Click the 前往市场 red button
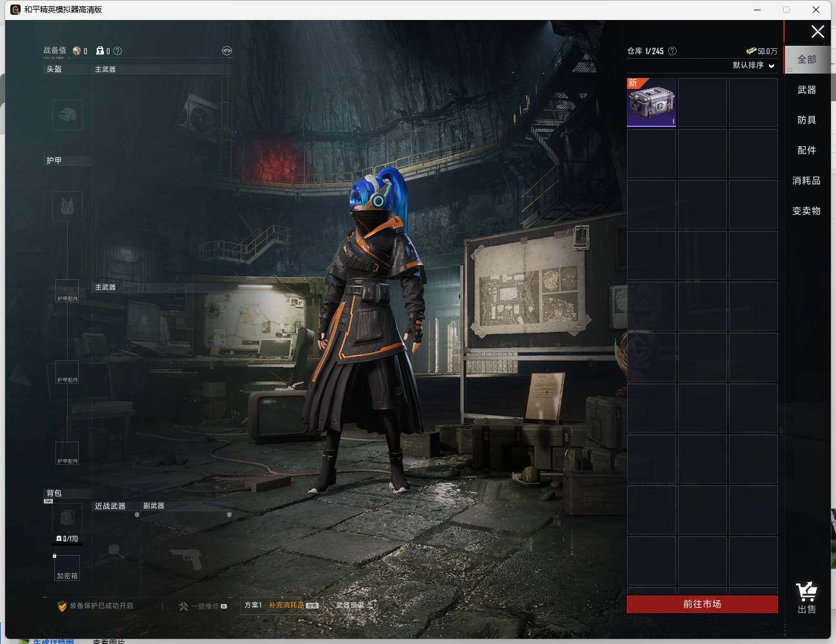 (702, 604)
